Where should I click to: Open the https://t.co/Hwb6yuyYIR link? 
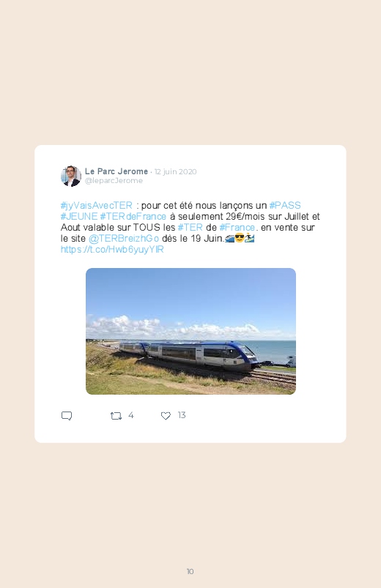[112, 250]
